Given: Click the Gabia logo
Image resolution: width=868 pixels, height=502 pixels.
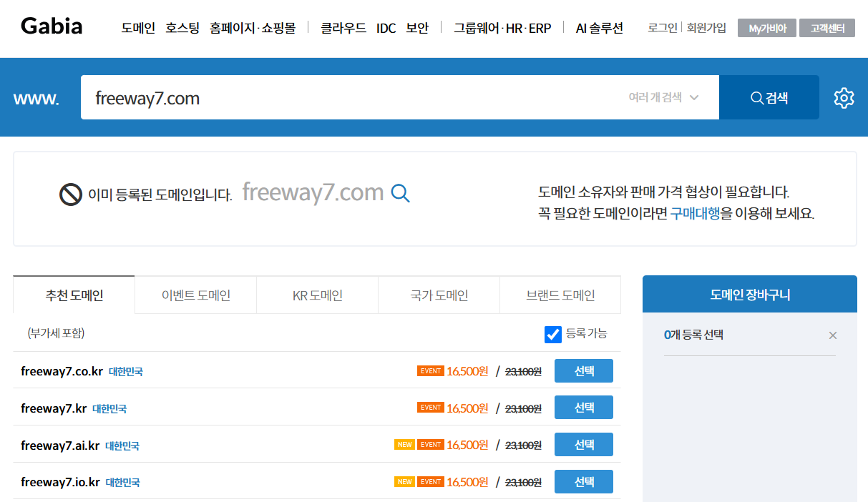Looking at the screenshot, I should [x=50, y=26].
